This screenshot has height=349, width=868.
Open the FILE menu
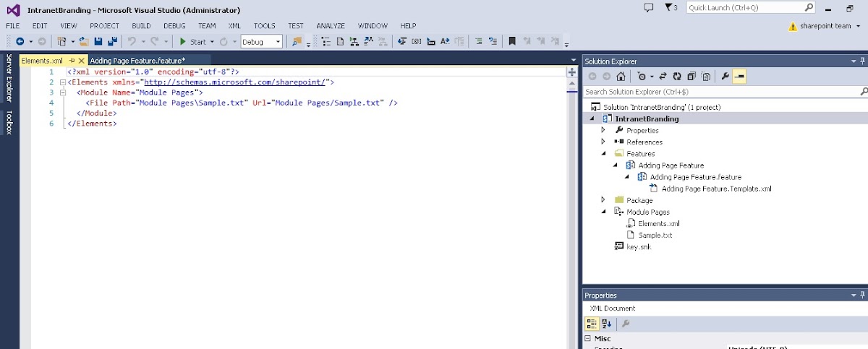(13, 25)
